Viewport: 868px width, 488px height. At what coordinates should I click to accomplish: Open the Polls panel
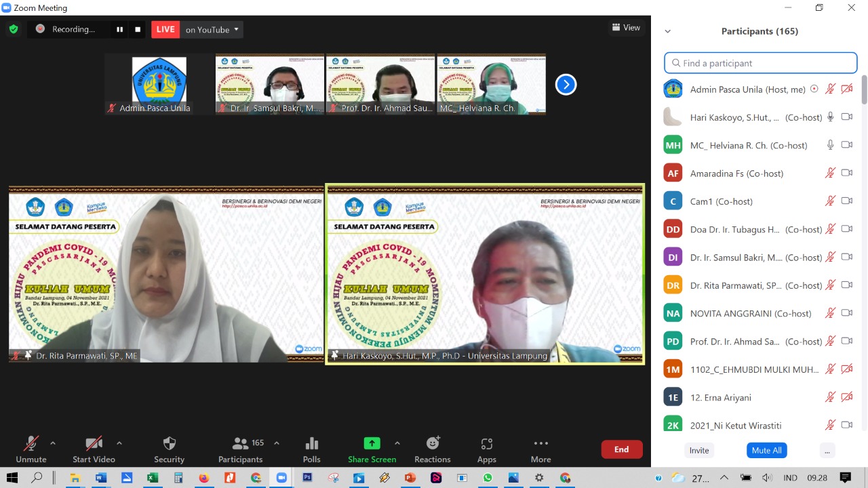[x=311, y=449]
